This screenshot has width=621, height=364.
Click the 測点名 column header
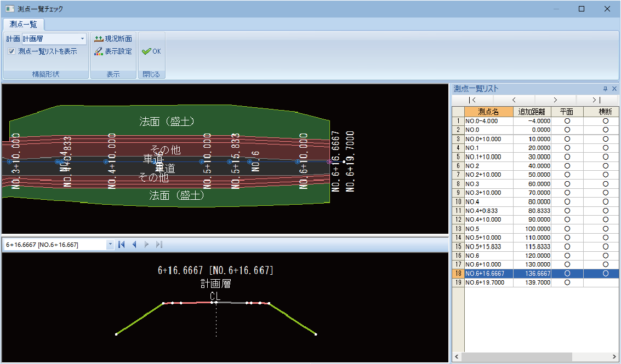tap(488, 112)
